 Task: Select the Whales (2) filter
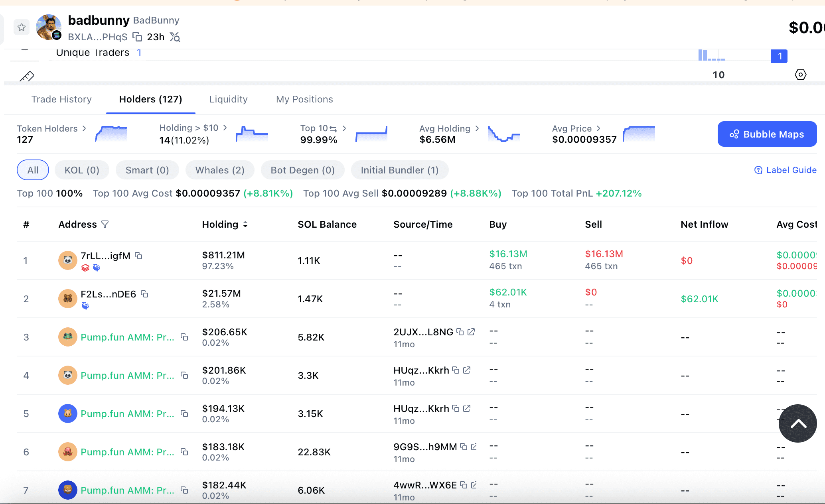(x=220, y=170)
